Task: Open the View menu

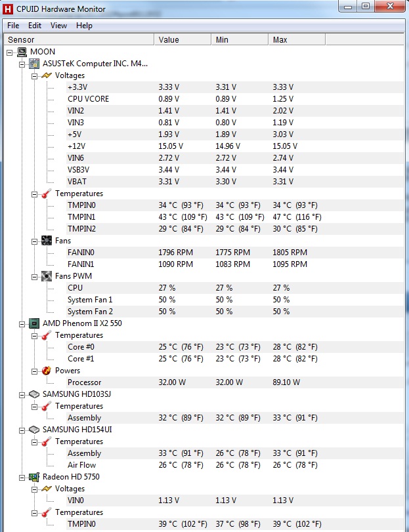Action: click(58, 26)
